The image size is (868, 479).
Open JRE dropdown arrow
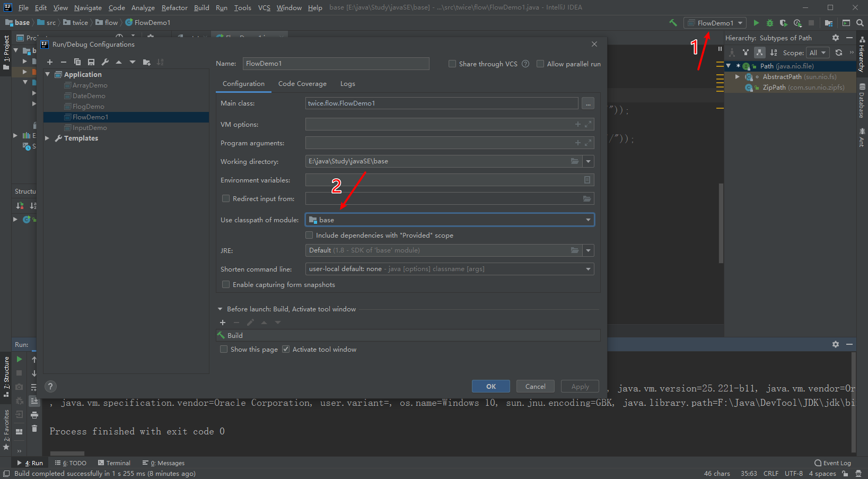(x=588, y=250)
